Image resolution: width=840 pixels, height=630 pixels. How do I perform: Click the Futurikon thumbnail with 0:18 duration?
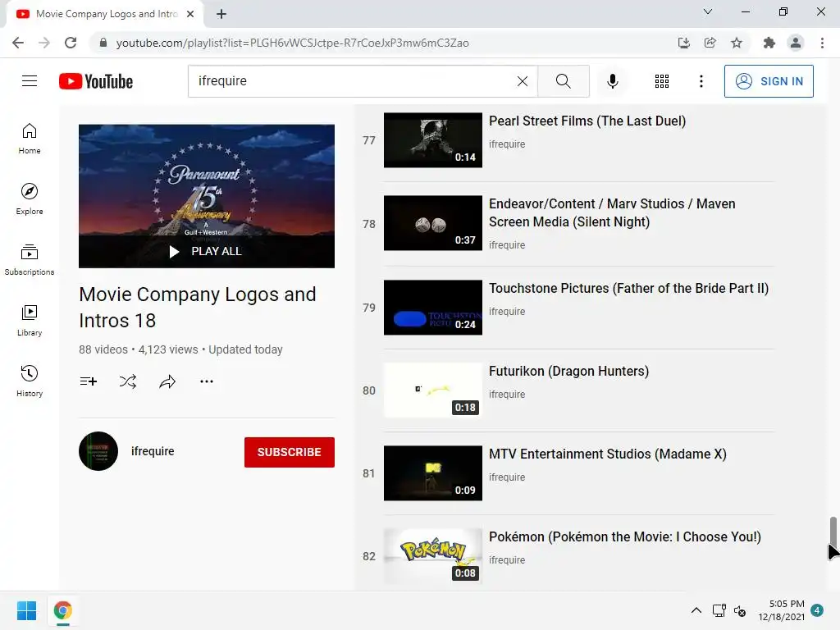click(433, 390)
